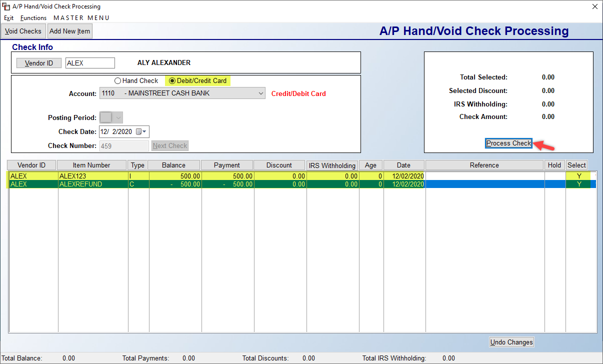Toggle the Select flag on the ALEXREFUND row

578,184
